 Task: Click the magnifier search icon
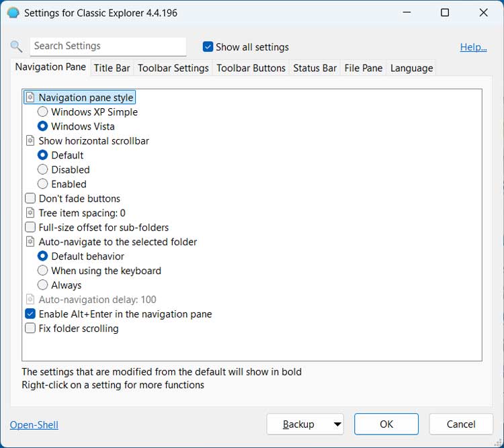(16, 46)
